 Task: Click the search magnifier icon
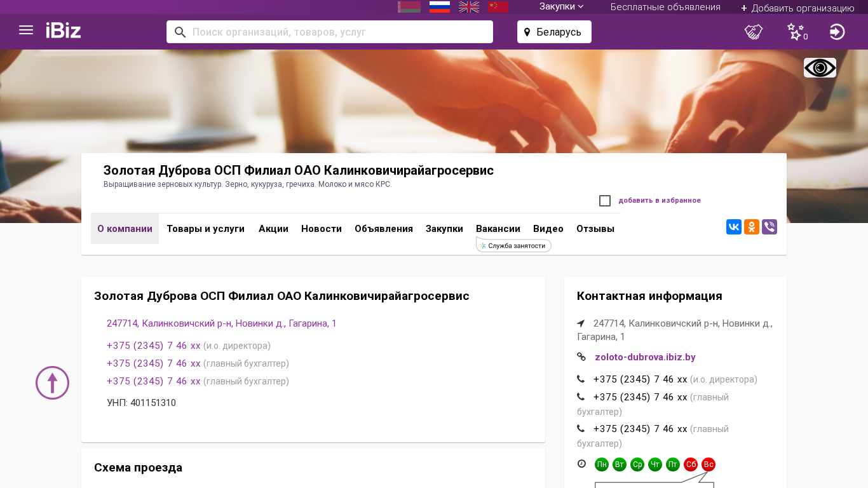[180, 32]
